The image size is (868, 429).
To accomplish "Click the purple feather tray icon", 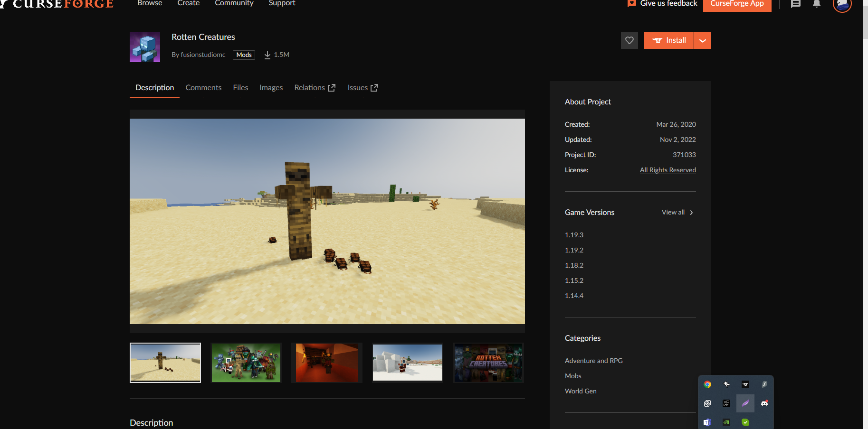I will [x=745, y=403].
